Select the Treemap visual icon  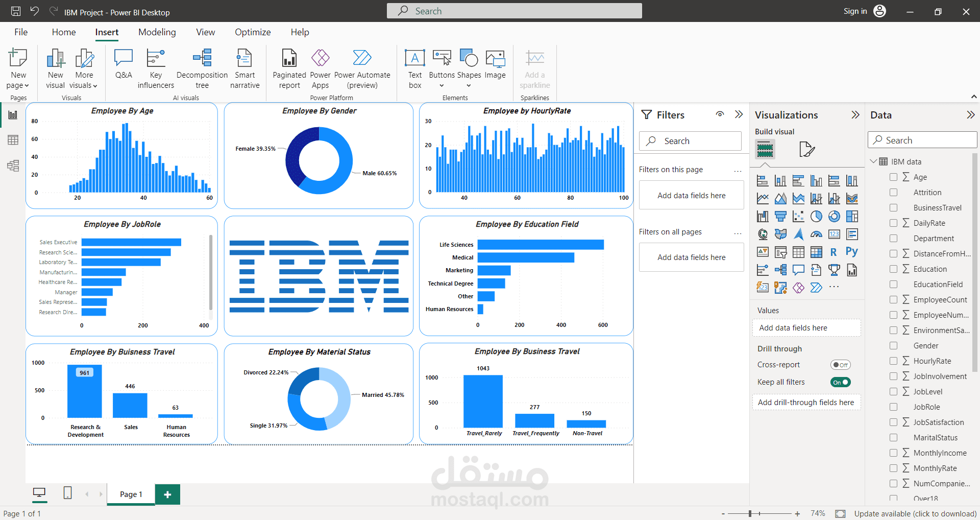point(852,217)
